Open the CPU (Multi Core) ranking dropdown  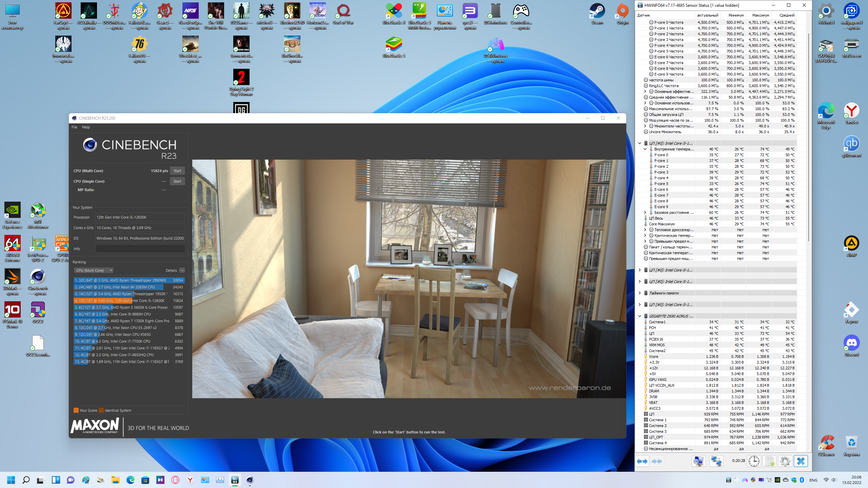[94, 270]
